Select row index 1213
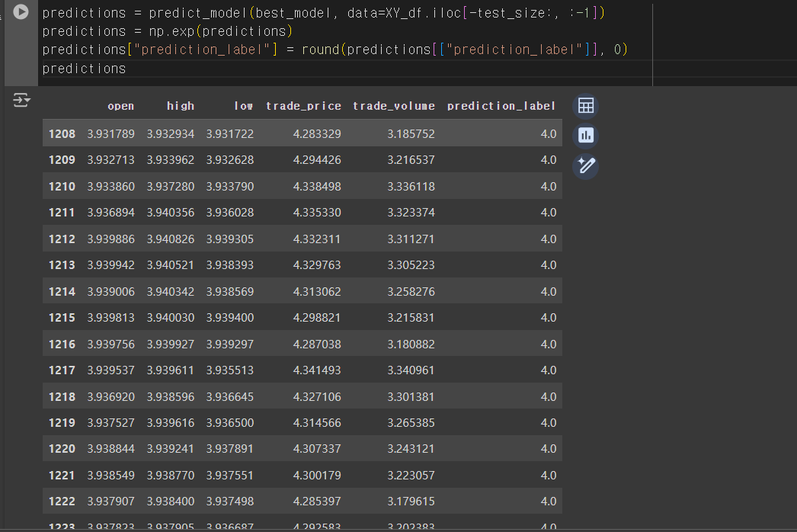Screen dimensions: 797x532 (62, 265)
